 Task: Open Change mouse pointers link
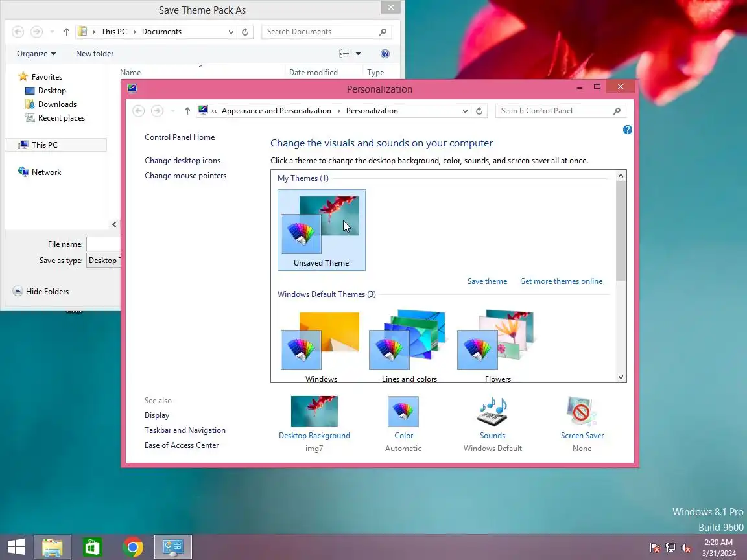[x=185, y=176]
